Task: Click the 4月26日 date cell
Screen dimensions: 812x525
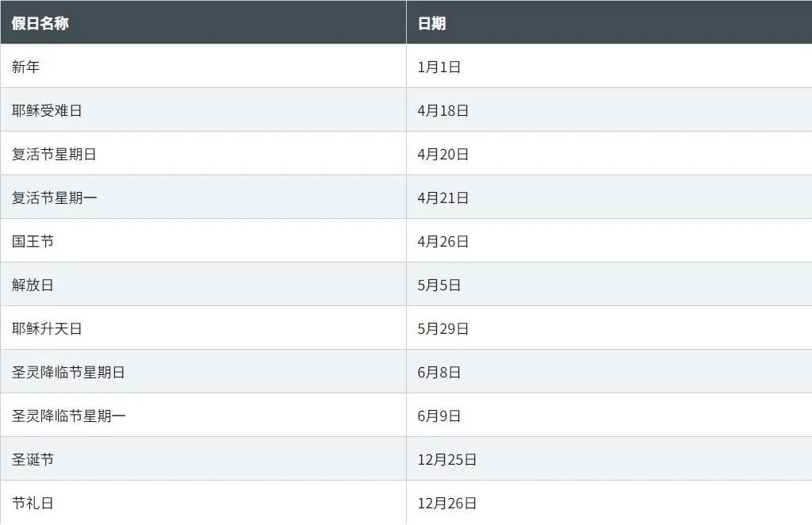Action: pyautogui.click(x=443, y=241)
